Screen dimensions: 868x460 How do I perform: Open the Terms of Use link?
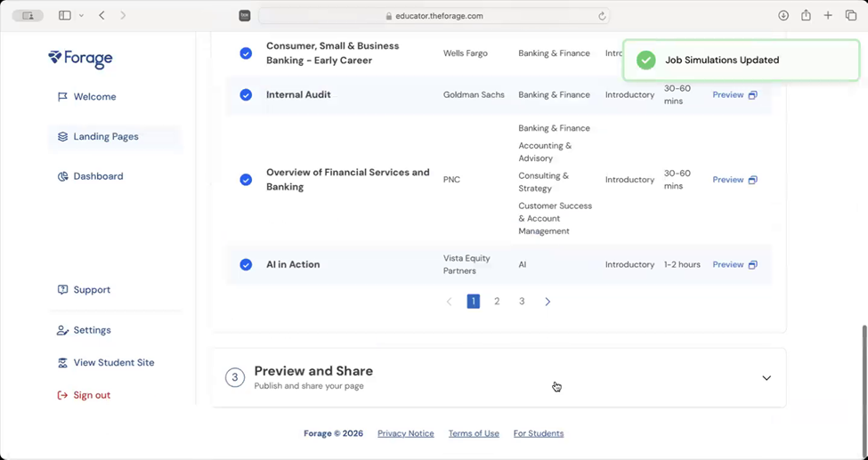pos(474,434)
